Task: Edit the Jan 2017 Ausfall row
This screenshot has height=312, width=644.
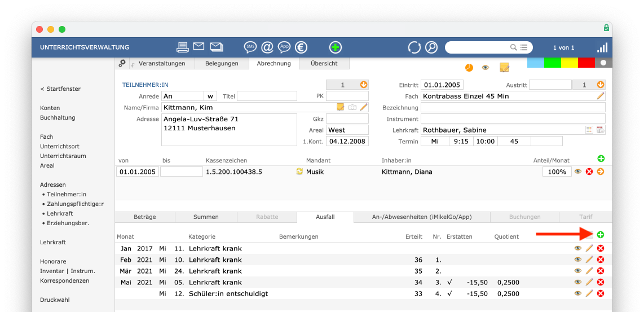Action: tap(589, 248)
